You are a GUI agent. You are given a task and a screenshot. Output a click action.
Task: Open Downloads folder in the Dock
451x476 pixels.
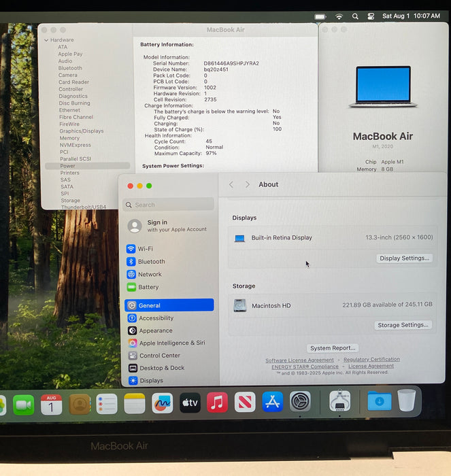coord(380,401)
